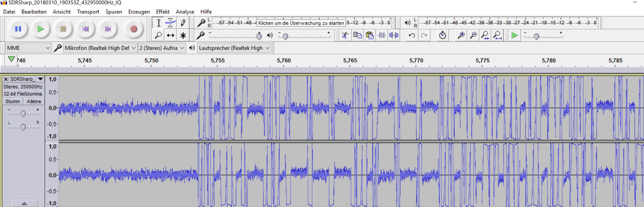The height and width of the screenshot is (207, 644).
Task: Minimize the Audacity window
Action: point(635,2)
